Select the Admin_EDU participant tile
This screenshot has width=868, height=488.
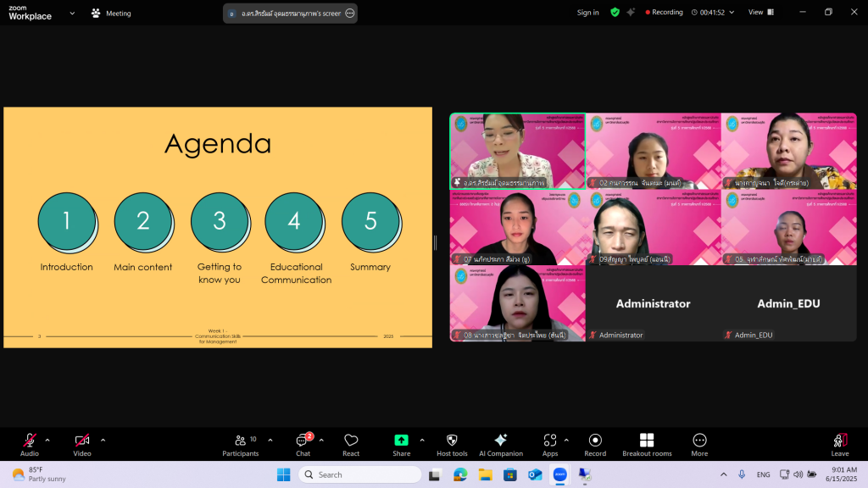(x=789, y=303)
